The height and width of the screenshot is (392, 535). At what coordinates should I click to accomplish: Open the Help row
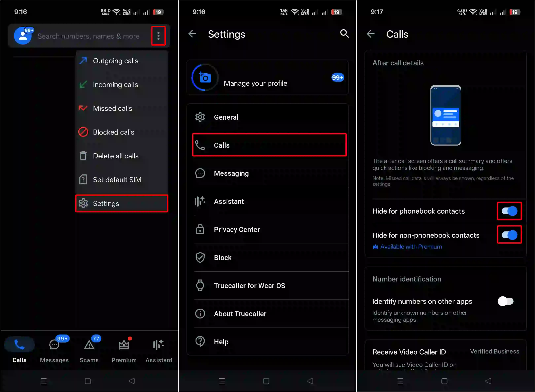pyautogui.click(x=267, y=342)
